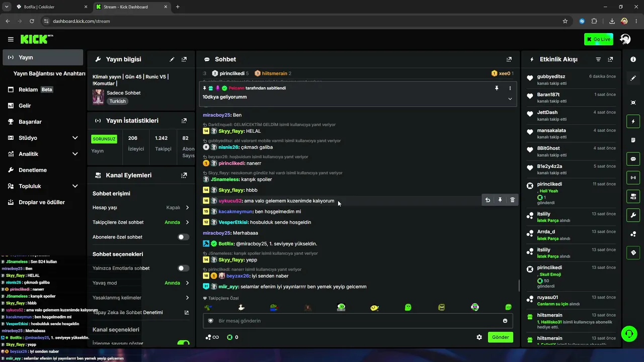Open the Etkinlik Akışı filter icon
Screen dimensions: 644x362
coord(598,59)
